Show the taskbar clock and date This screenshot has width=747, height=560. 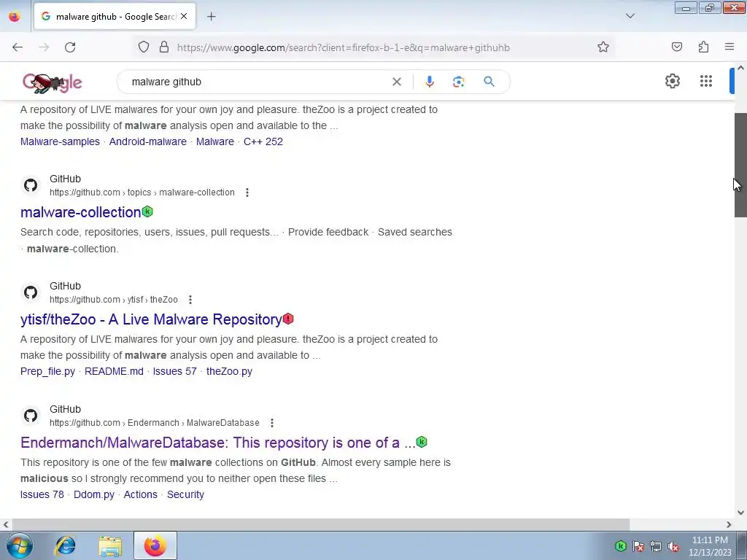click(710, 546)
